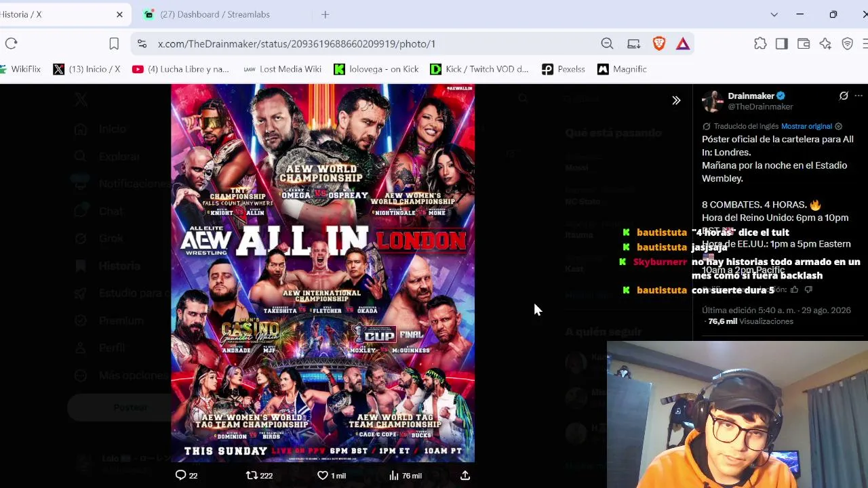Rate translation with thumbs up

[794, 289]
